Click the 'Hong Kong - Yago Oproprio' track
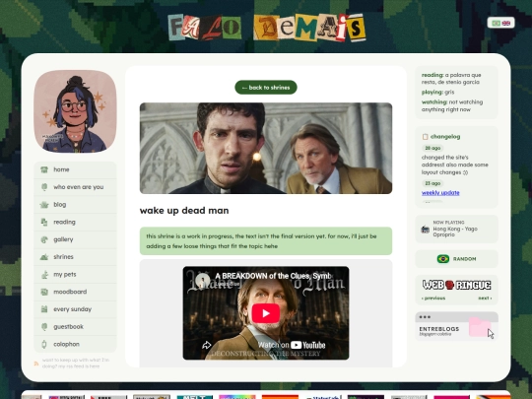 point(455,232)
